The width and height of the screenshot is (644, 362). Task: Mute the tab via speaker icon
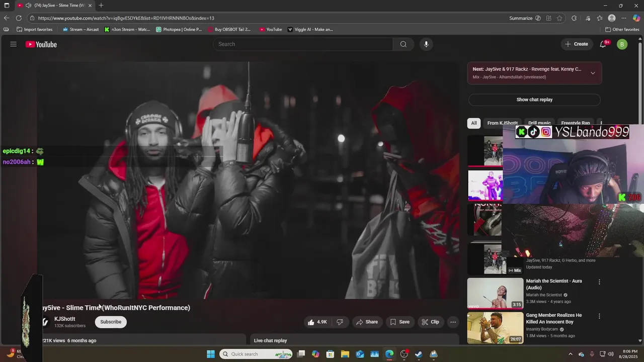click(28, 6)
